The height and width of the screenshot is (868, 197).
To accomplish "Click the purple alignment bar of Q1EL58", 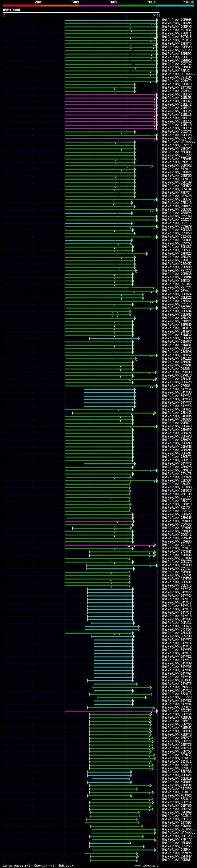I will coord(111,94).
